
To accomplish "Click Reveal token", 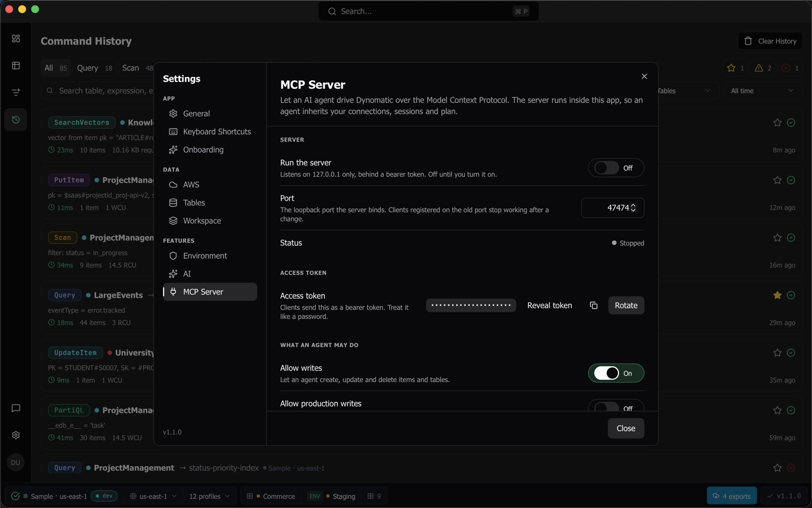I will 549,305.
